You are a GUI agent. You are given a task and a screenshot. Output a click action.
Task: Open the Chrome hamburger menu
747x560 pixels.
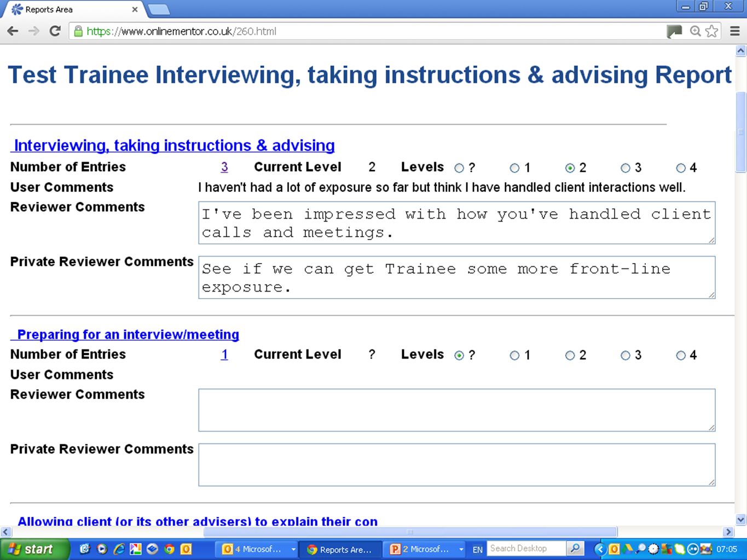point(735,31)
